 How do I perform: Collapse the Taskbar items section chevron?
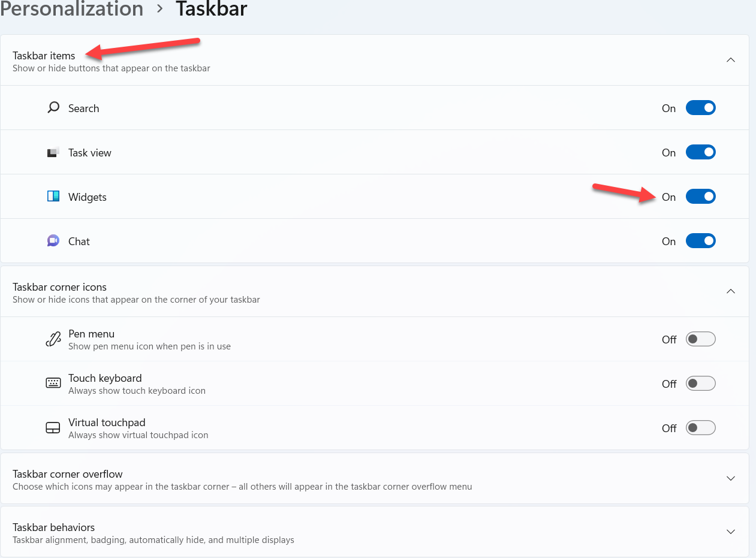pos(730,60)
